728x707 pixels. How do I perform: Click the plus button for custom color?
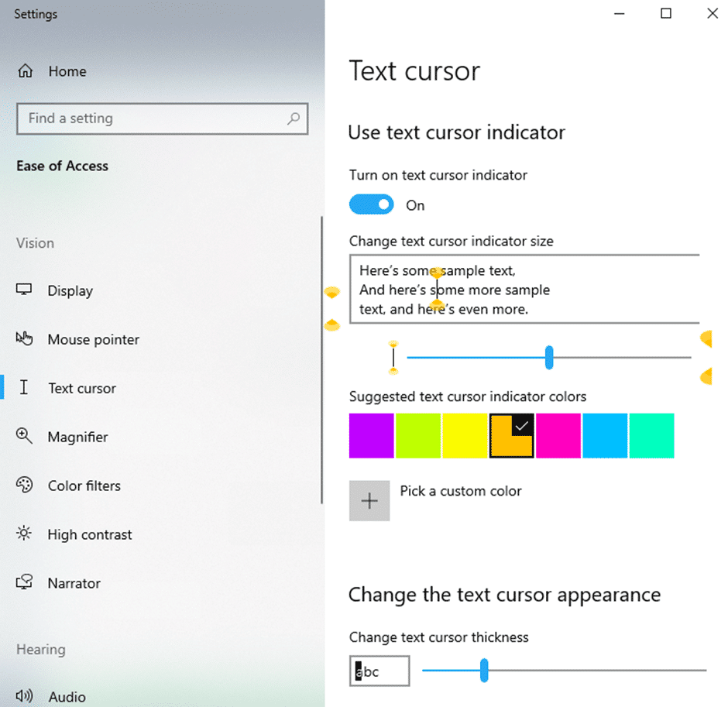[x=369, y=501]
